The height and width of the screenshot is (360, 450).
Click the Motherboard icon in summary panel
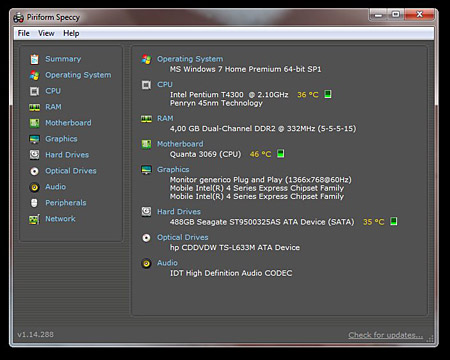click(x=146, y=144)
